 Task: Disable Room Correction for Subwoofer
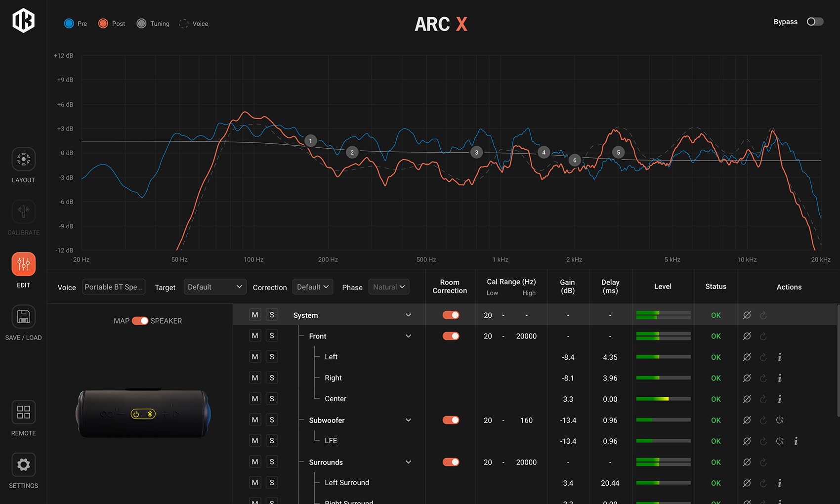click(x=451, y=420)
